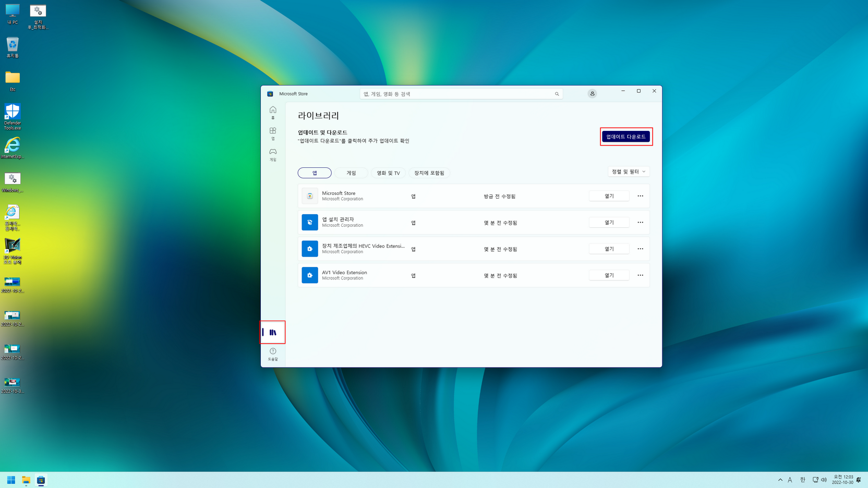Click Microsoft Store taskbar icon

[41, 480]
